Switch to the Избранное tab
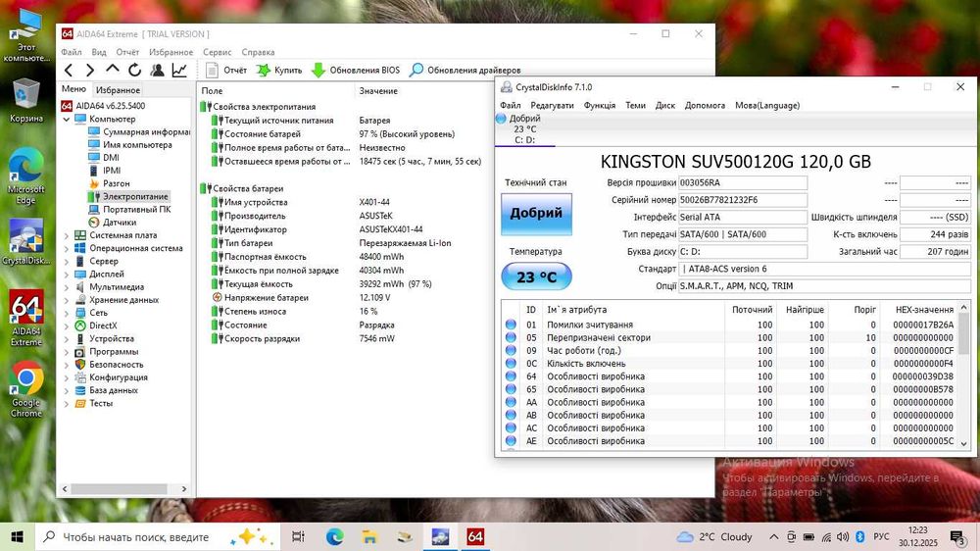Image resolution: width=980 pixels, height=551 pixels. [x=118, y=90]
